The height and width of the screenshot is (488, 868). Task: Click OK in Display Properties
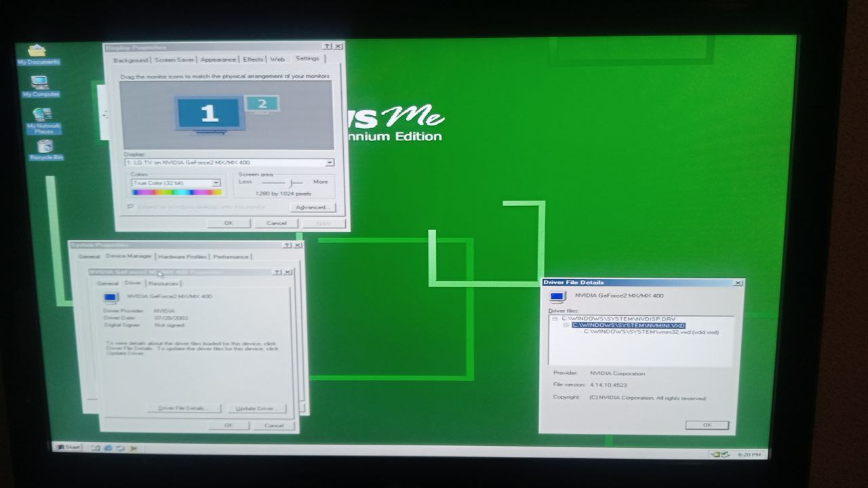[229, 223]
